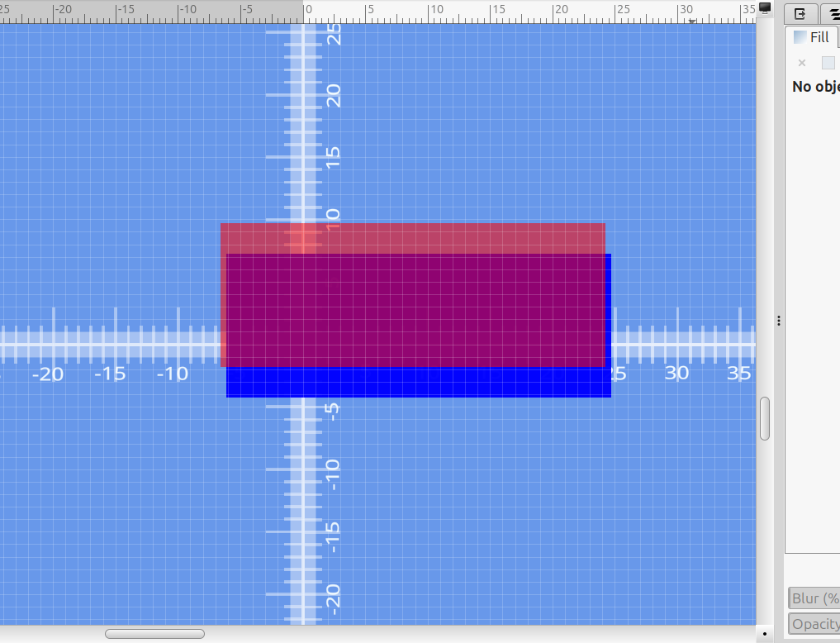The height and width of the screenshot is (643, 840).
Task: Click the X no-paint icon
Action: pyautogui.click(x=801, y=63)
